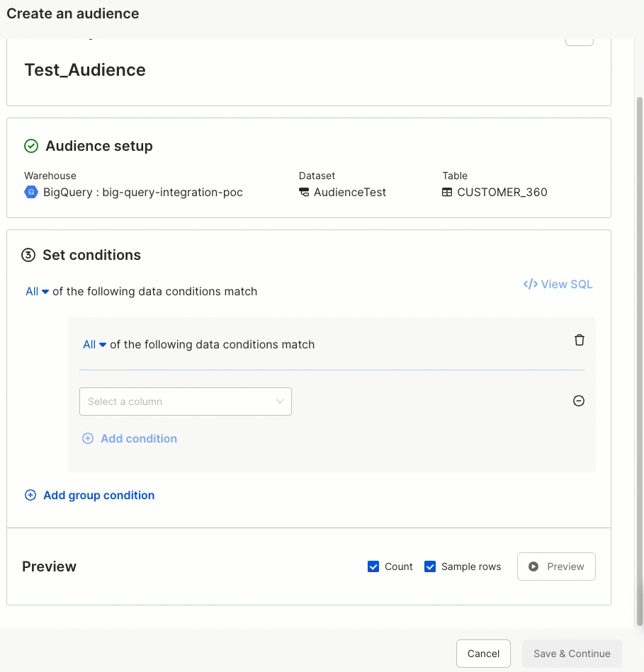Delete the condition group with trash icon
The height and width of the screenshot is (672, 644).
point(580,340)
